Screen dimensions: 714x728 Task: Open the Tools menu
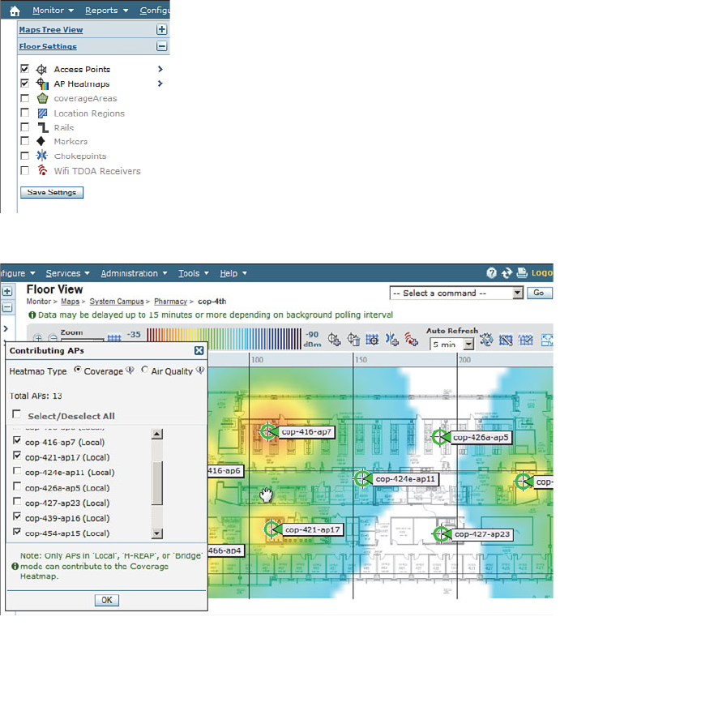point(194,273)
